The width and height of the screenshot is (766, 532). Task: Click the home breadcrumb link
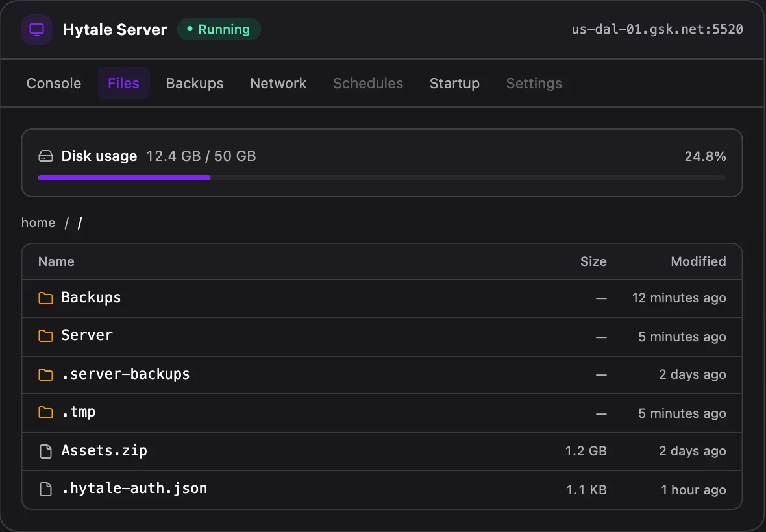38,223
